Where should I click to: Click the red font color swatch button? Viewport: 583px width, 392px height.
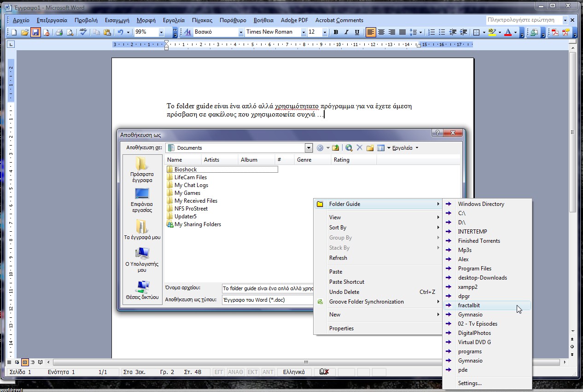coord(508,32)
